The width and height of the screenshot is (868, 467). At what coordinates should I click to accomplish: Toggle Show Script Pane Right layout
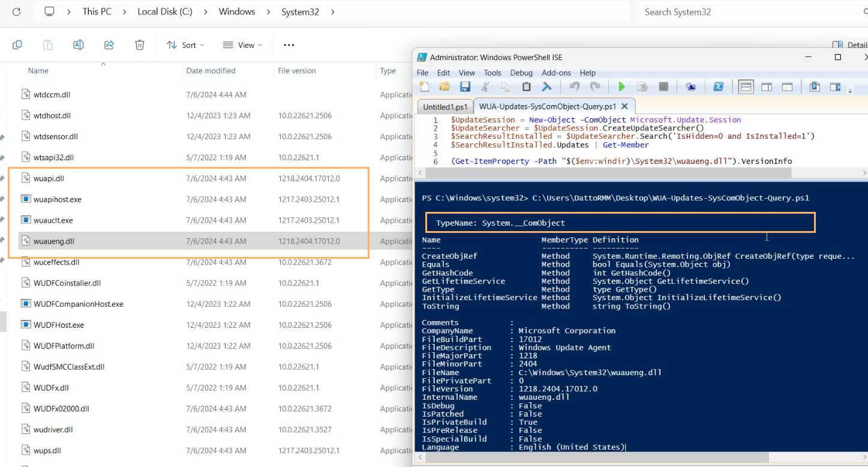click(x=766, y=87)
